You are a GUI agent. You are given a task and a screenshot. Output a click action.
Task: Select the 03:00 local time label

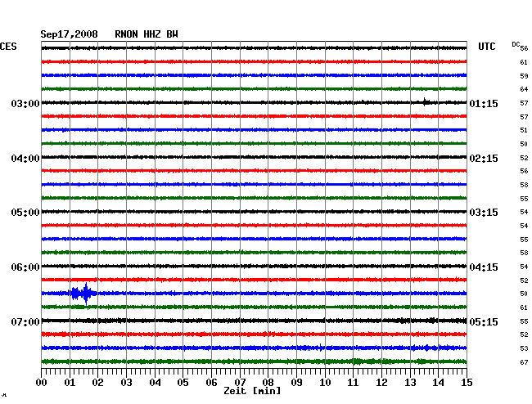pyautogui.click(x=25, y=103)
